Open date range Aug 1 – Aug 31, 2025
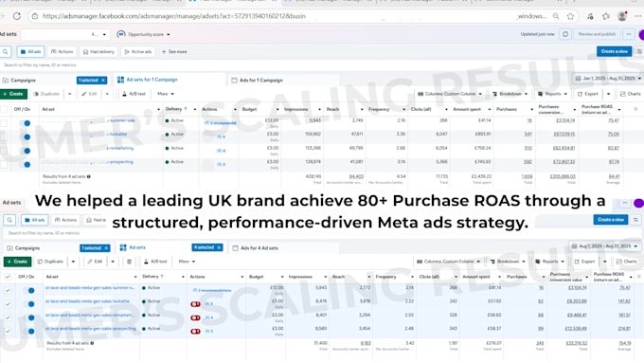The image size is (644, 363). point(605,246)
